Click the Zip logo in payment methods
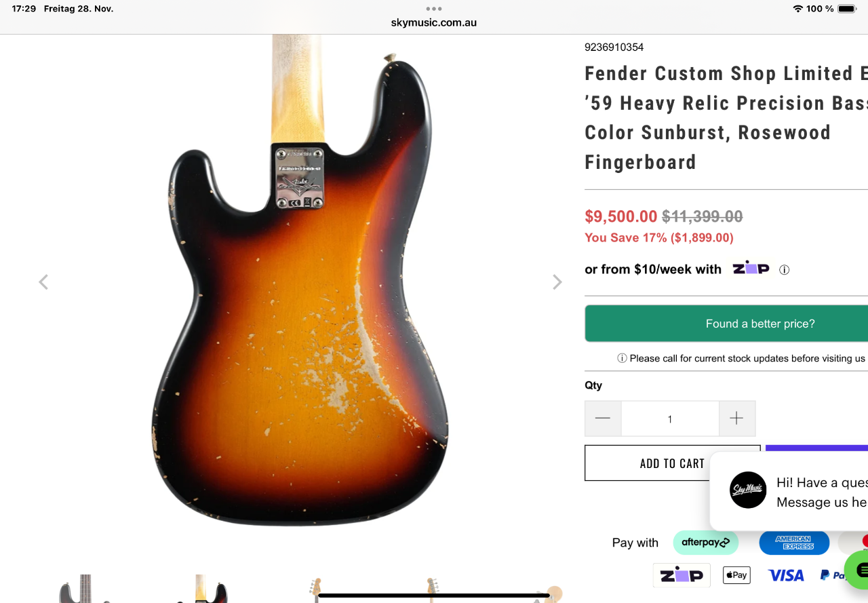 click(681, 575)
